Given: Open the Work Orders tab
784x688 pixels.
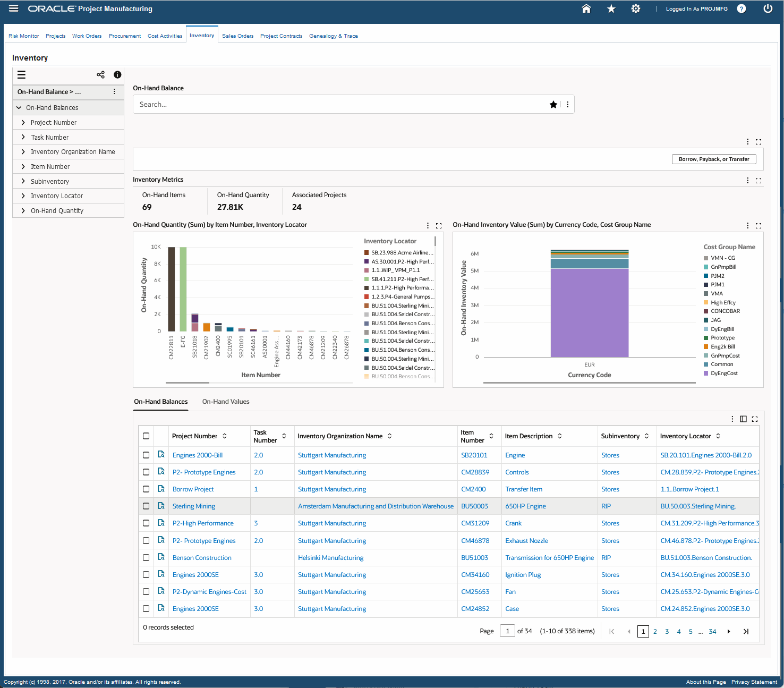Looking at the screenshot, I should 87,36.
